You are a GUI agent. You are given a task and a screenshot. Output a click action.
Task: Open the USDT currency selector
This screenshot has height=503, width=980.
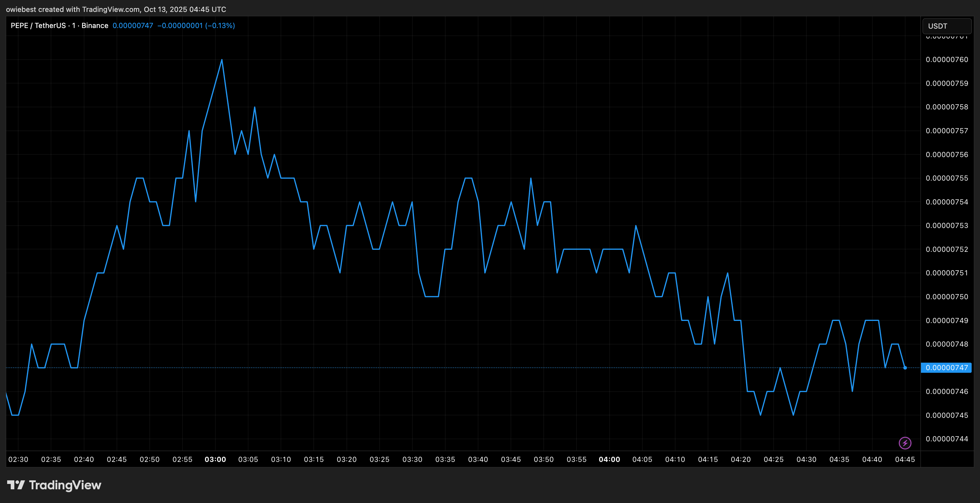click(947, 26)
